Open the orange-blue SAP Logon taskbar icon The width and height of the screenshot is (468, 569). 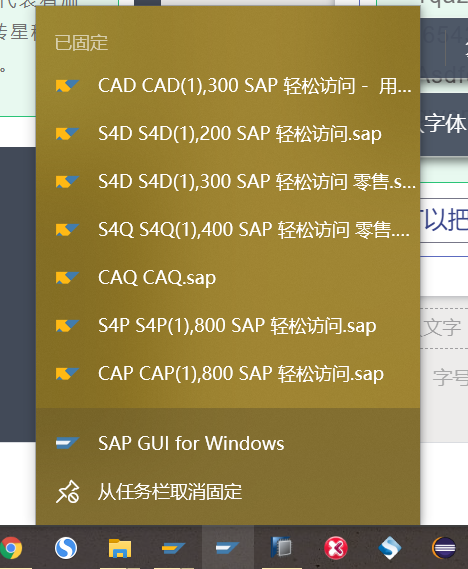click(x=173, y=548)
